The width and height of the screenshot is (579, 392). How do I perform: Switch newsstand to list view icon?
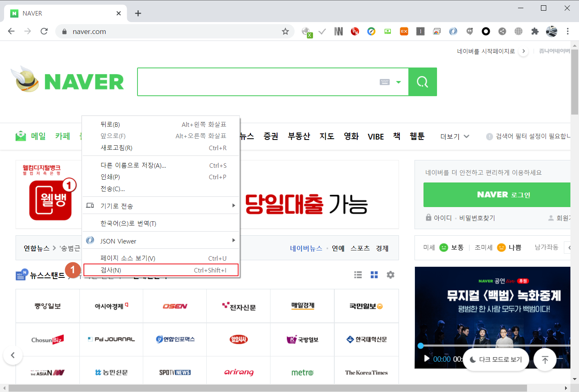pos(358,275)
